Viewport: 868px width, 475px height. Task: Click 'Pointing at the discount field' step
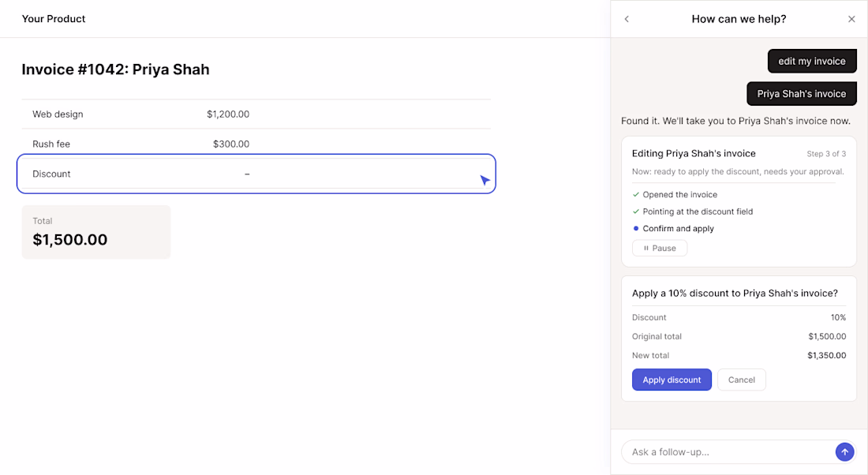tap(698, 211)
